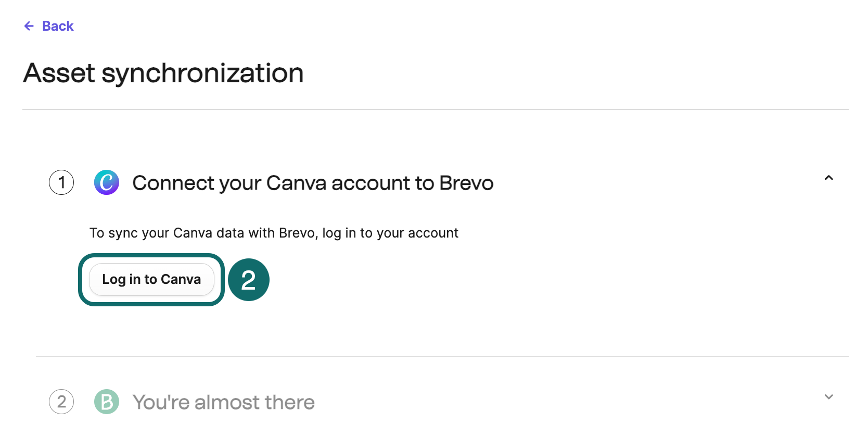
Task: Click the Canva icon beside the connection heading
Action: pyautogui.click(x=106, y=182)
